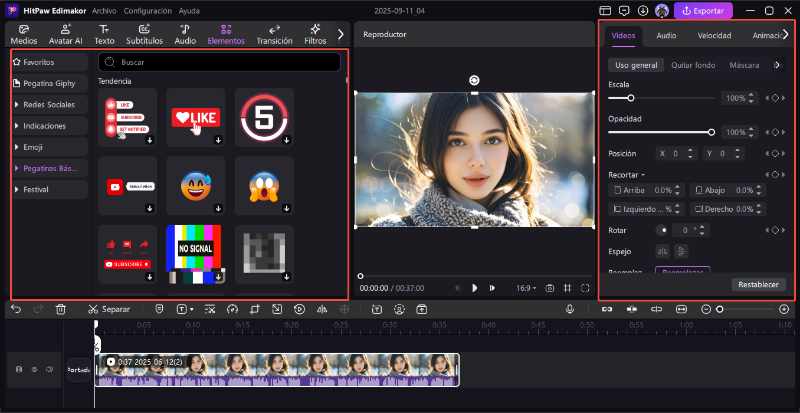Click the rotation dial next to Rotar

point(662,230)
